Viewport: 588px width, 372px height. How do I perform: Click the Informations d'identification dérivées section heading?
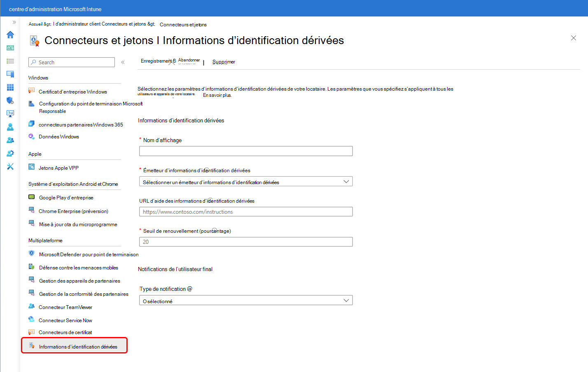[x=181, y=121]
